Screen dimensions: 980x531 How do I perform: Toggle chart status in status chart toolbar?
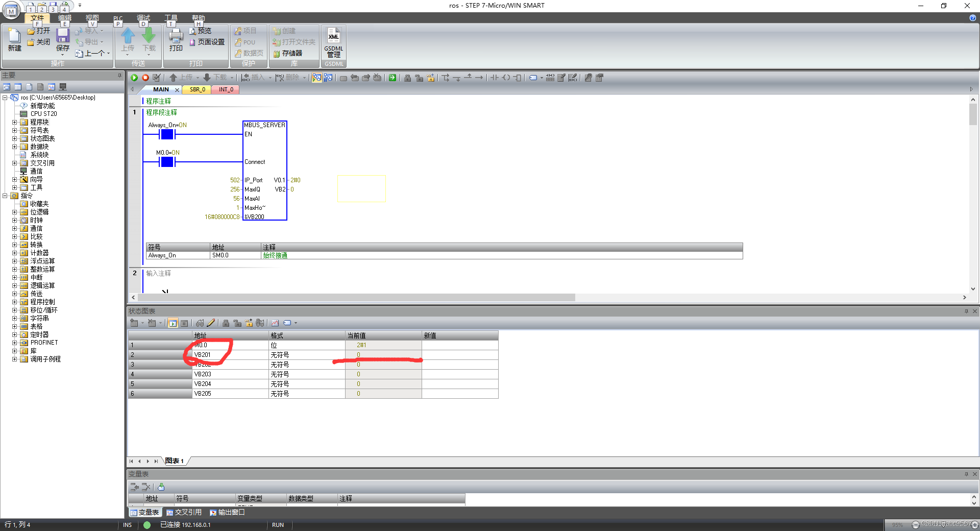(173, 323)
